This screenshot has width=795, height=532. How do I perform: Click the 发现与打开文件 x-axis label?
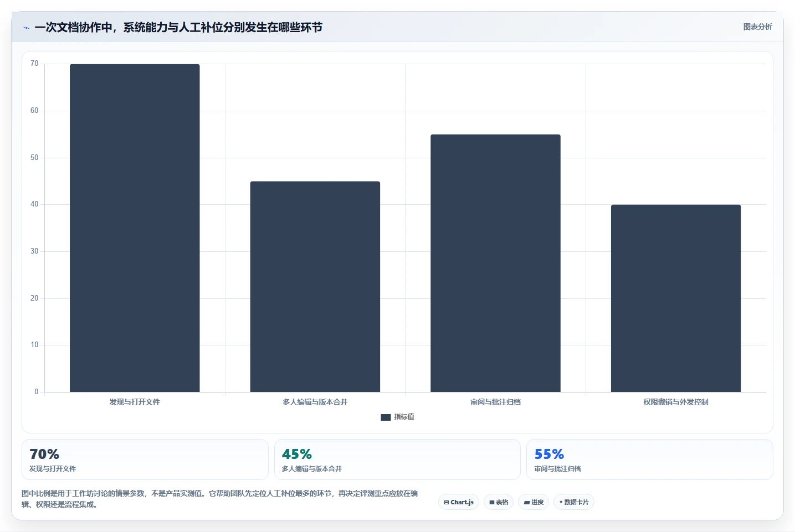135,402
